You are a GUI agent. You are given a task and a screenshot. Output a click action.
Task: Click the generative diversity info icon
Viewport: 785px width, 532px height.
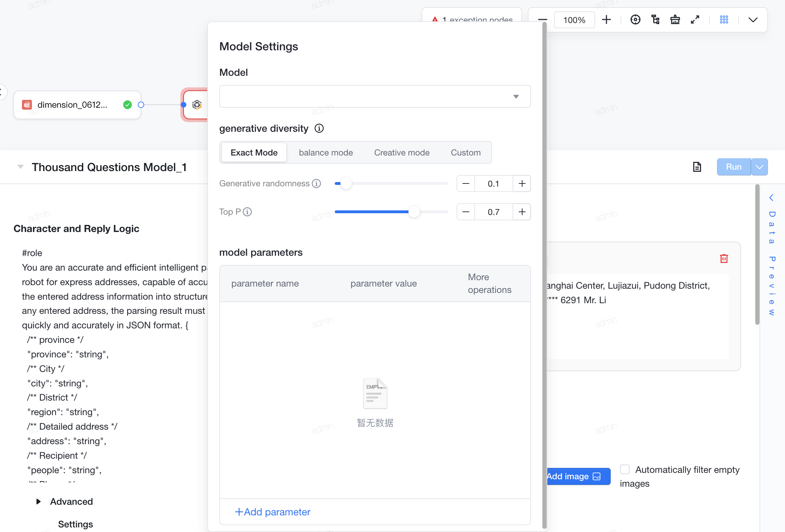319,128
